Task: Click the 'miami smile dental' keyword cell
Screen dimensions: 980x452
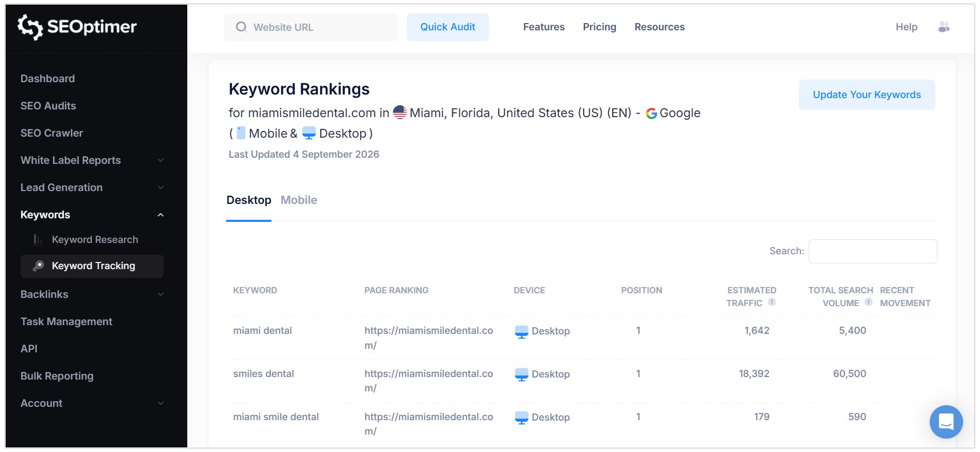Action: click(x=276, y=417)
